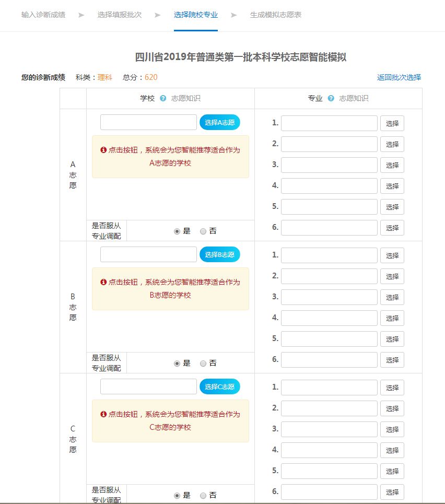Select 是 for B志愿 专业调配
The width and height of the screenshot is (445, 504).
[x=177, y=363]
